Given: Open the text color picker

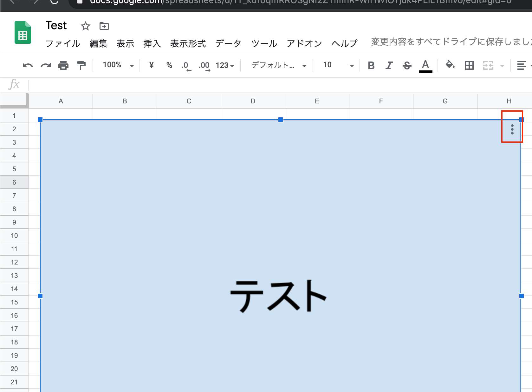Looking at the screenshot, I should pos(425,66).
